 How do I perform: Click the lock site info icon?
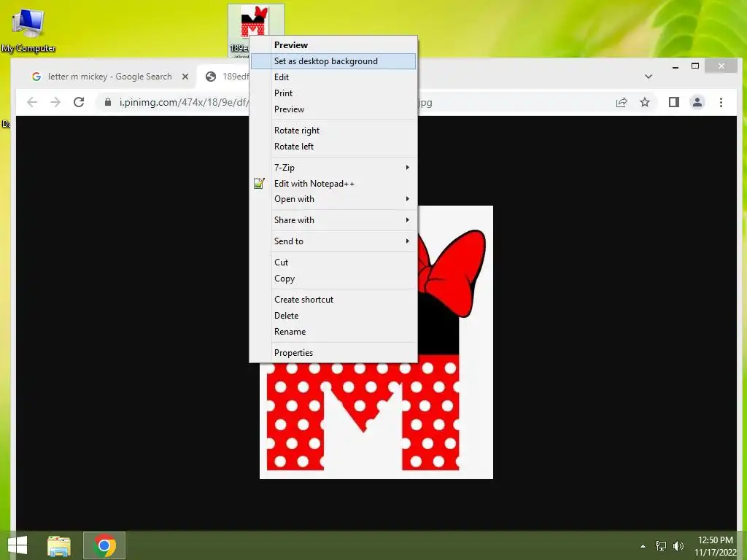click(x=108, y=102)
